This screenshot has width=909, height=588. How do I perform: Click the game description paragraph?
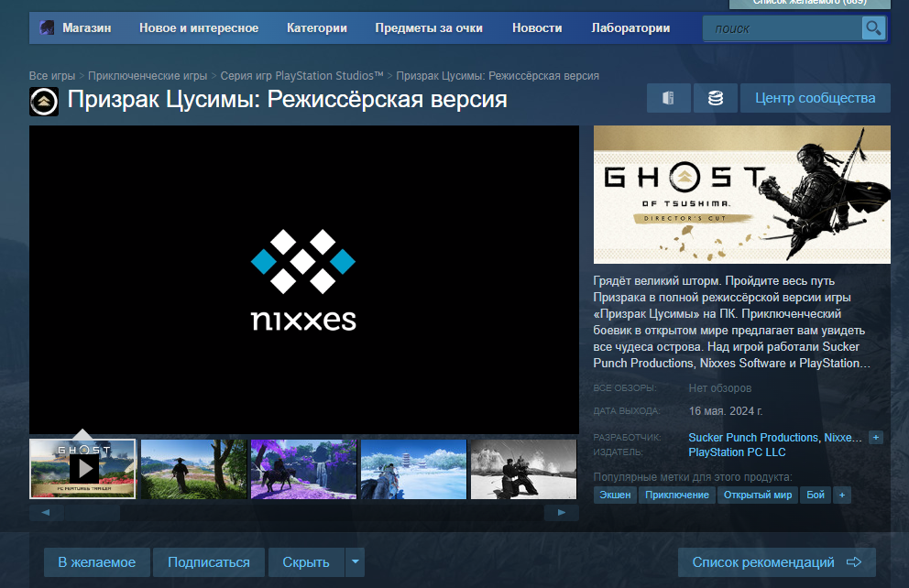(x=731, y=322)
